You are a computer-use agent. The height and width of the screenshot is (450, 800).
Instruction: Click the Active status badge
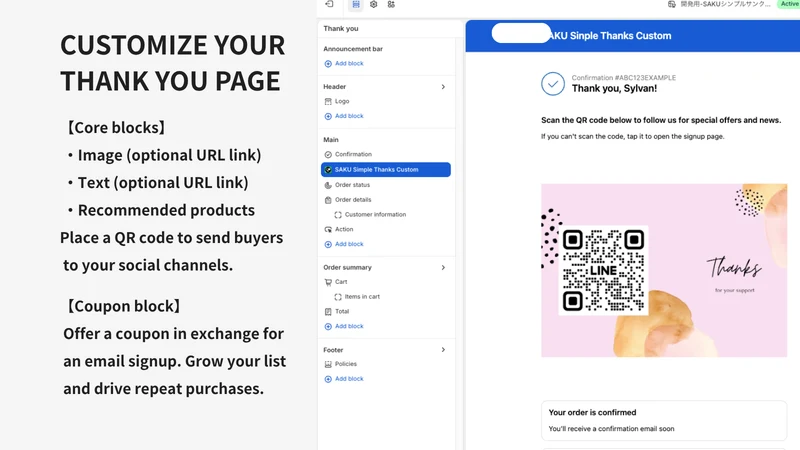pyautogui.click(x=789, y=4)
